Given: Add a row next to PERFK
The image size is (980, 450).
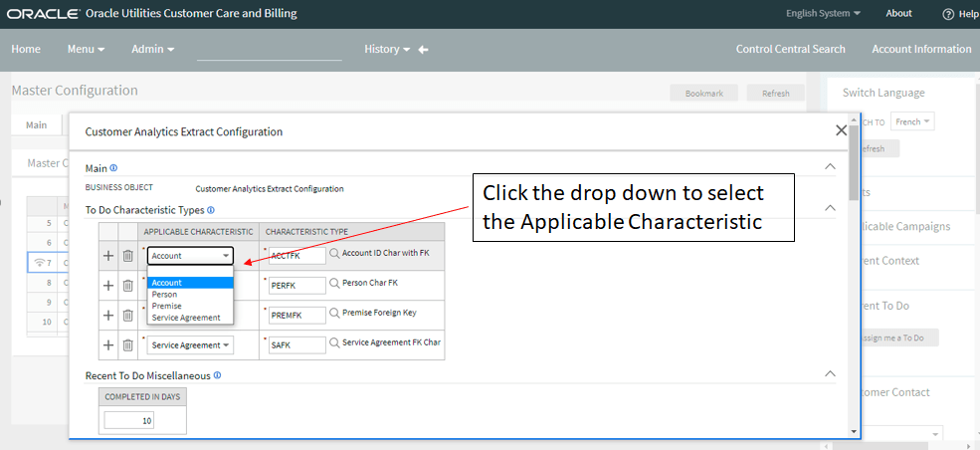Looking at the screenshot, I should point(108,286).
